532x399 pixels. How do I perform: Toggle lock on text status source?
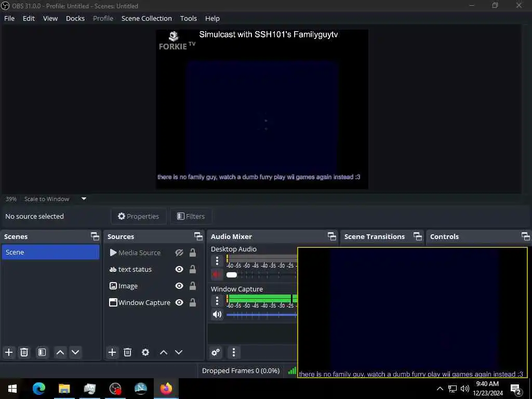point(193,270)
